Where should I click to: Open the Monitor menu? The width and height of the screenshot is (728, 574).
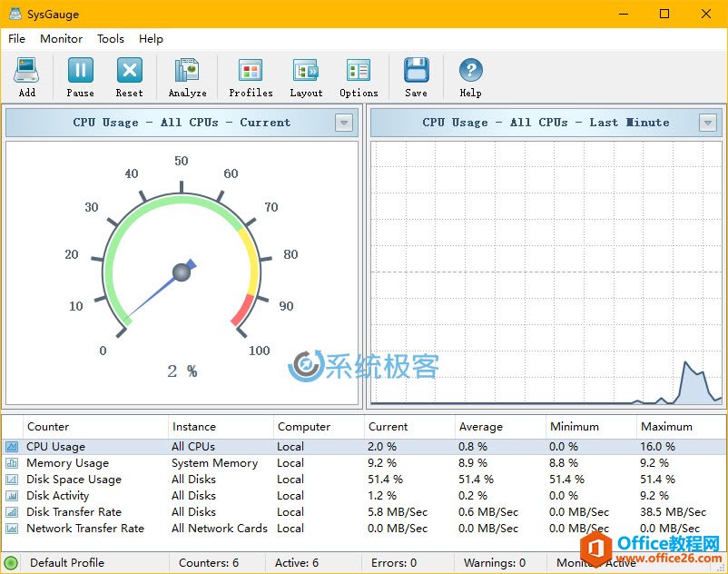pos(61,39)
